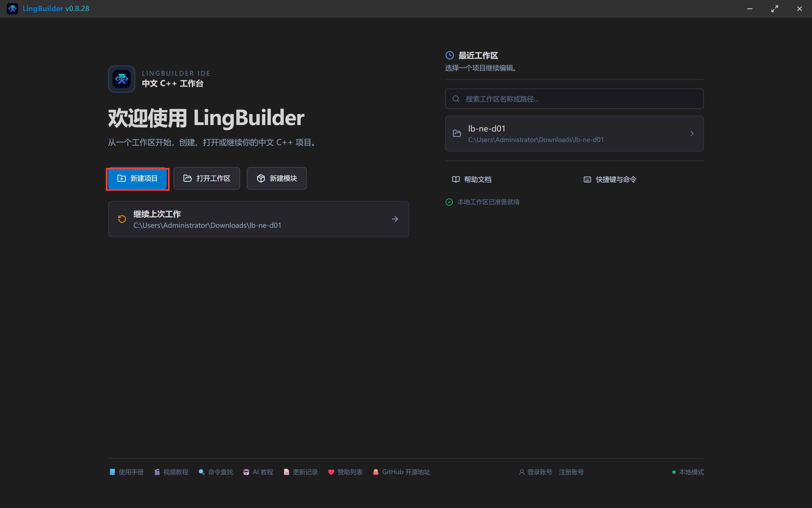Minimize the LingBuilder window
812x508 pixels.
[750, 9]
